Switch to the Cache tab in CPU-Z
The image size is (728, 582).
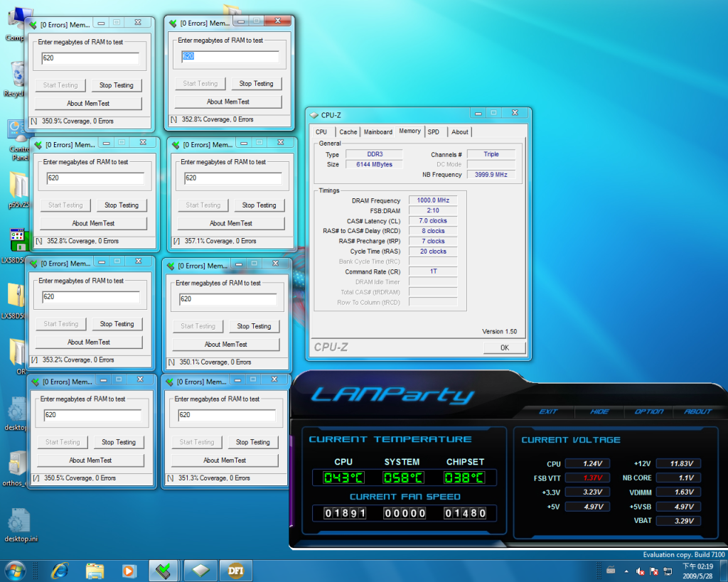[348, 132]
